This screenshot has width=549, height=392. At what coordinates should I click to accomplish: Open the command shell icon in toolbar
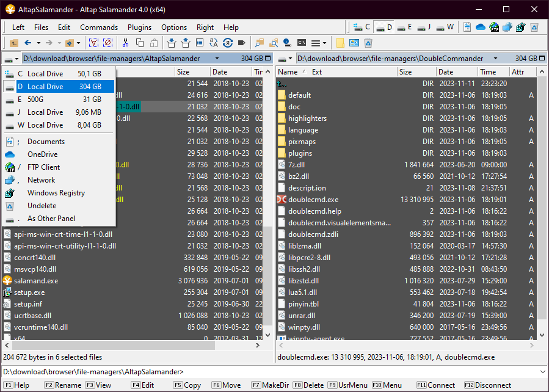point(302,43)
